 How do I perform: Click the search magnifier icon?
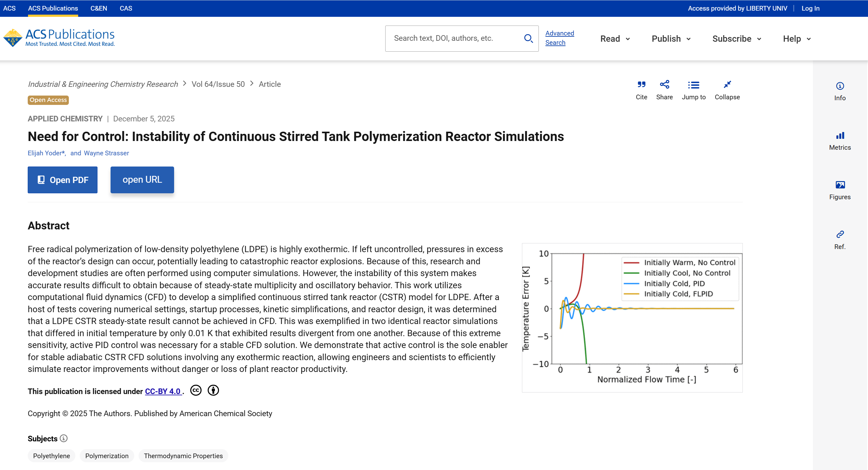[528, 38]
